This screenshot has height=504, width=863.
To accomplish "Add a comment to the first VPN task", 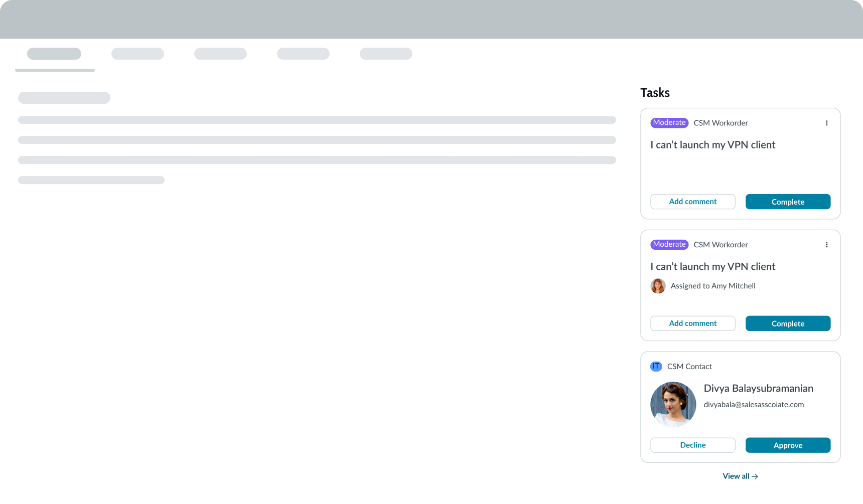I will pyautogui.click(x=692, y=202).
